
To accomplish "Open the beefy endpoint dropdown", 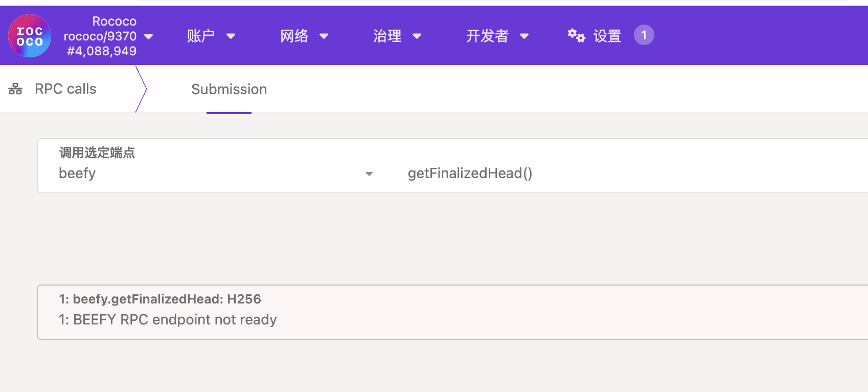I will point(368,174).
